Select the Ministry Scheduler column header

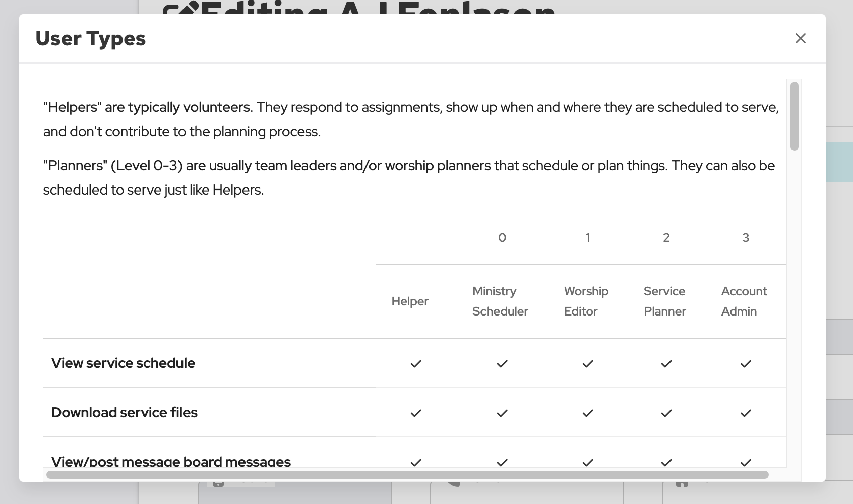pyautogui.click(x=500, y=301)
